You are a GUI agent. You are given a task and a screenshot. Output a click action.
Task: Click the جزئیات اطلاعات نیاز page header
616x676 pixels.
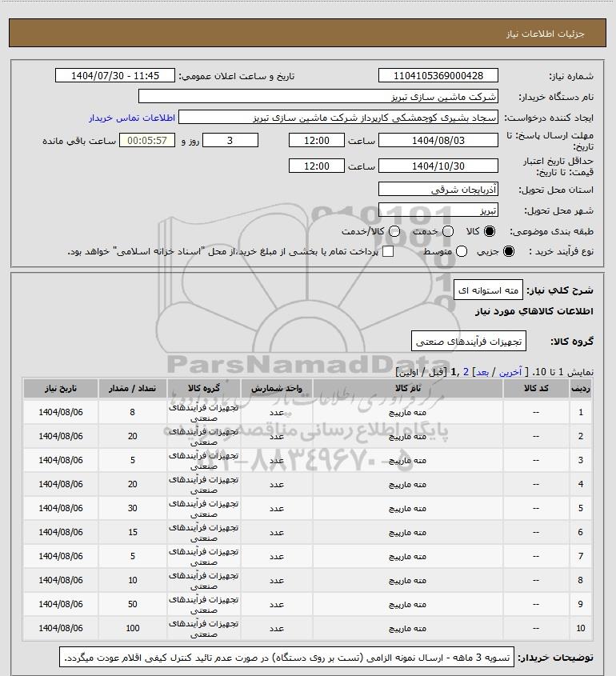[x=546, y=34]
